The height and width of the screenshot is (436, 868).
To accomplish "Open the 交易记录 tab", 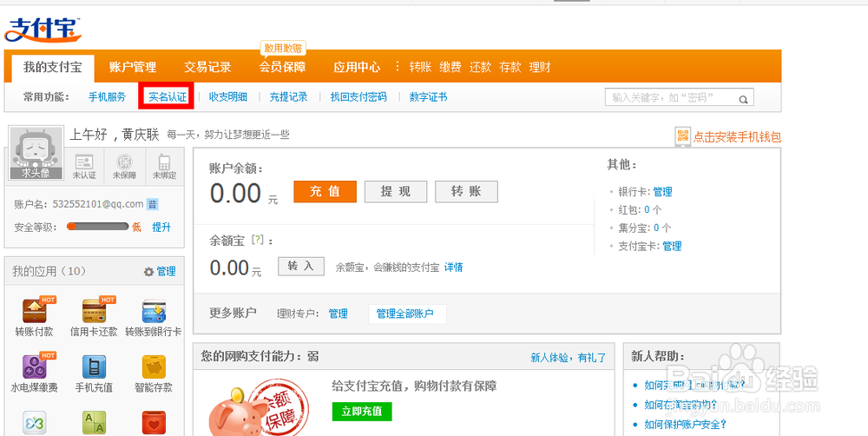I will point(207,68).
